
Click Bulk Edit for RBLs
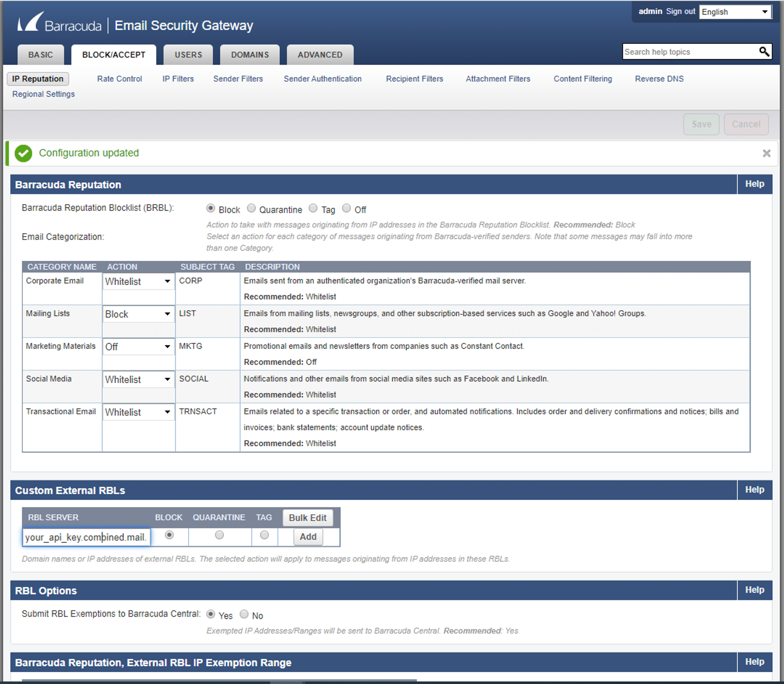click(308, 518)
